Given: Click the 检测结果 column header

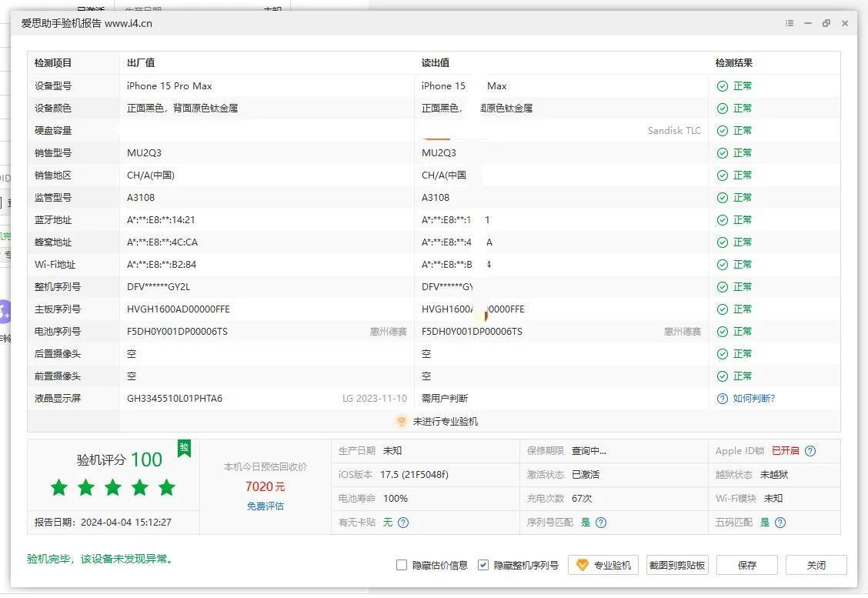Looking at the screenshot, I should pyautogui.click(x=734, y=63).
